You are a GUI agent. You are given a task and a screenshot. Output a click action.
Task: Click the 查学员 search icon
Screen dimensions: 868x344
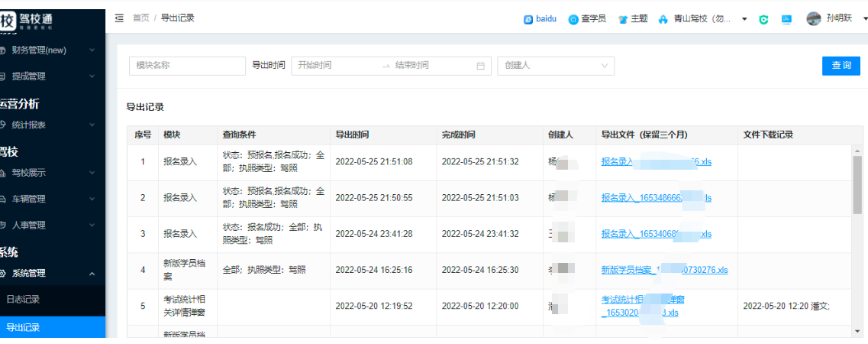point(573,19)
